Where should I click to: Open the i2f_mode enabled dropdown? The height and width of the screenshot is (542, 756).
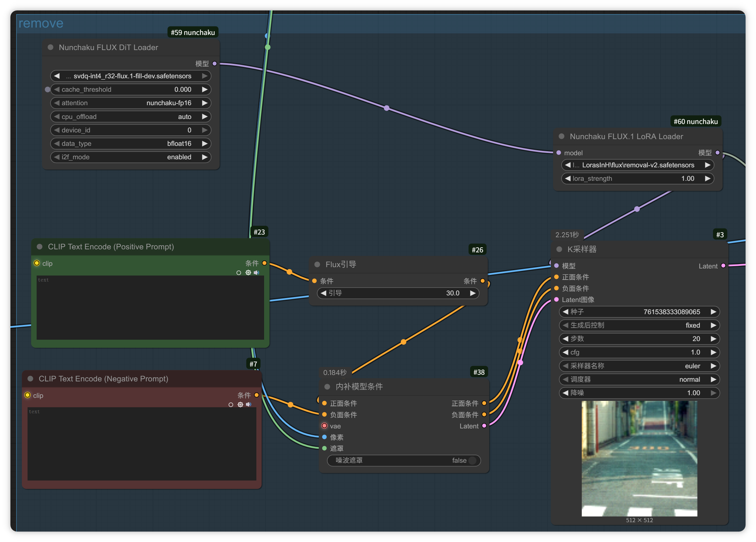point(131,157)
